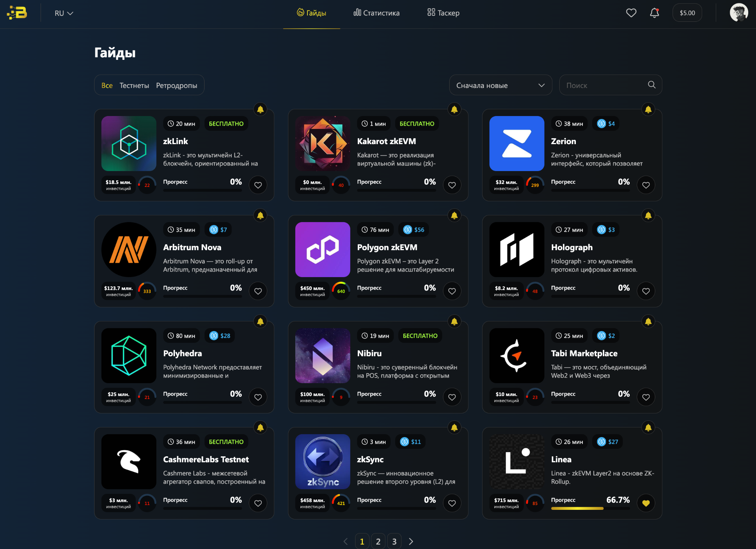
Task: Like the Arbitrum Nova guide
Action: coord(258,291)
